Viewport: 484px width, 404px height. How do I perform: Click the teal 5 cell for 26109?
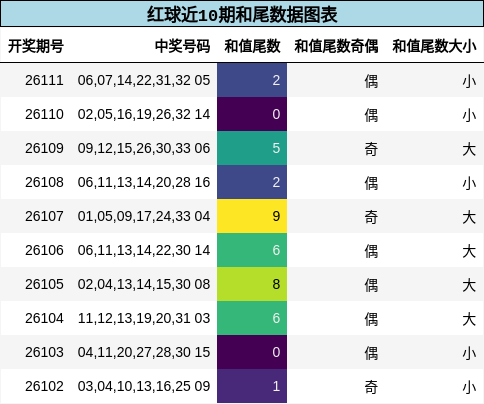[252, 148]
